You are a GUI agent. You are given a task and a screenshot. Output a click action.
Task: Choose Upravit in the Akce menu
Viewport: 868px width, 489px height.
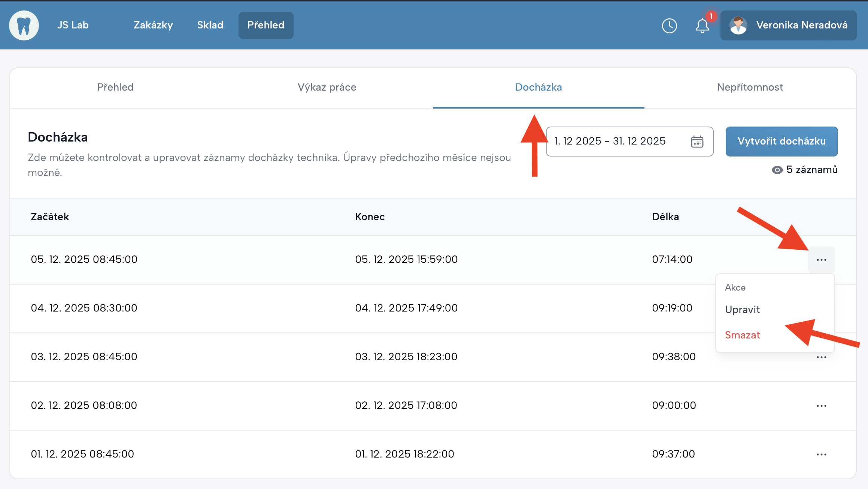742,310
